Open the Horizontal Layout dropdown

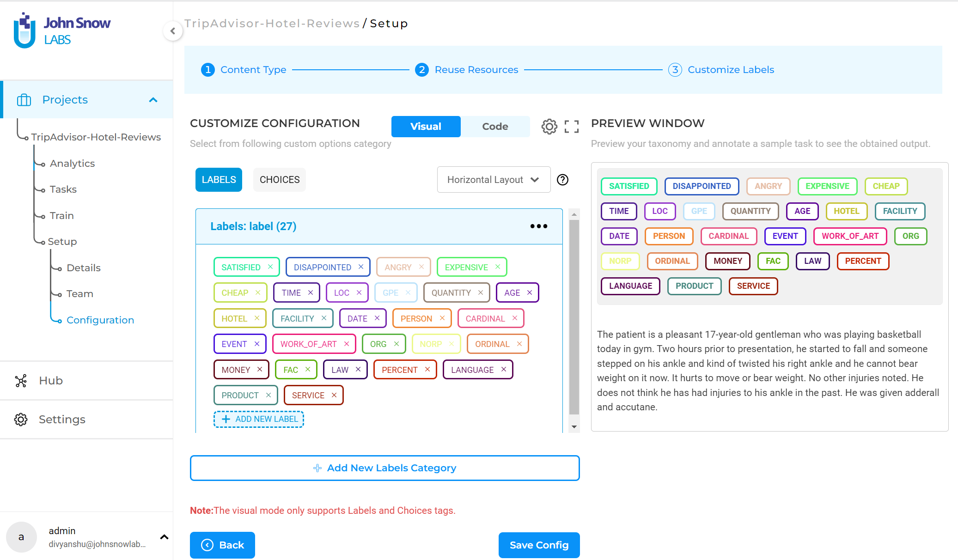point(494,180)
